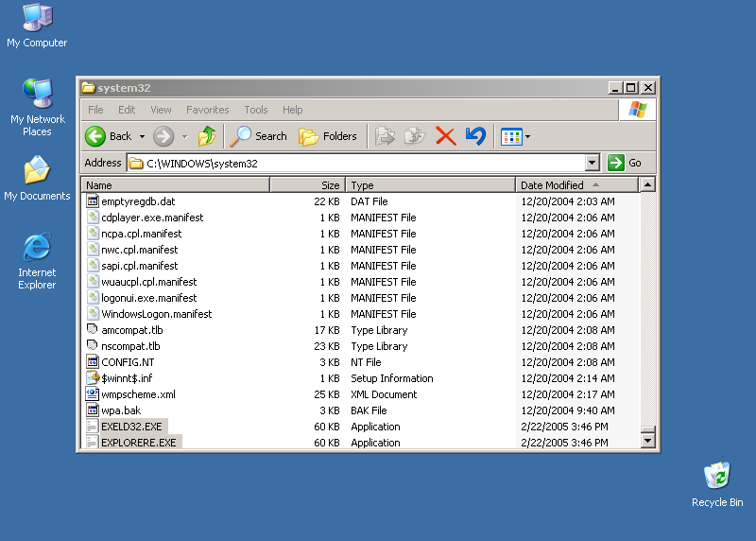The width and height of the screenshot is (756, 541).
Task: Sort by Name column header
Action: click(x=176, y=184)
